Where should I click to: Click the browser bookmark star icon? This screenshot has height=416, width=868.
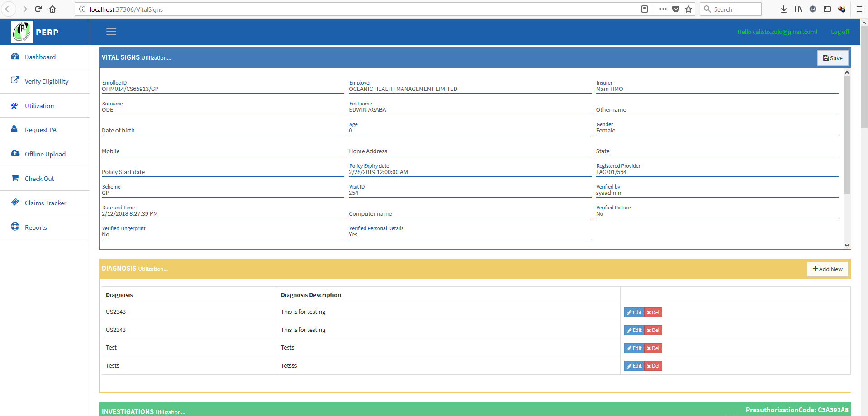[688, 9]
